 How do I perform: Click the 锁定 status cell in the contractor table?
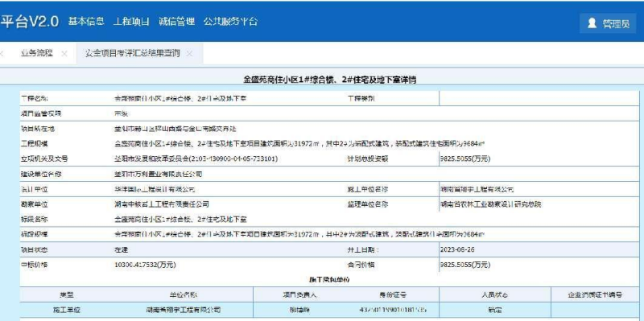pos(495,310)
